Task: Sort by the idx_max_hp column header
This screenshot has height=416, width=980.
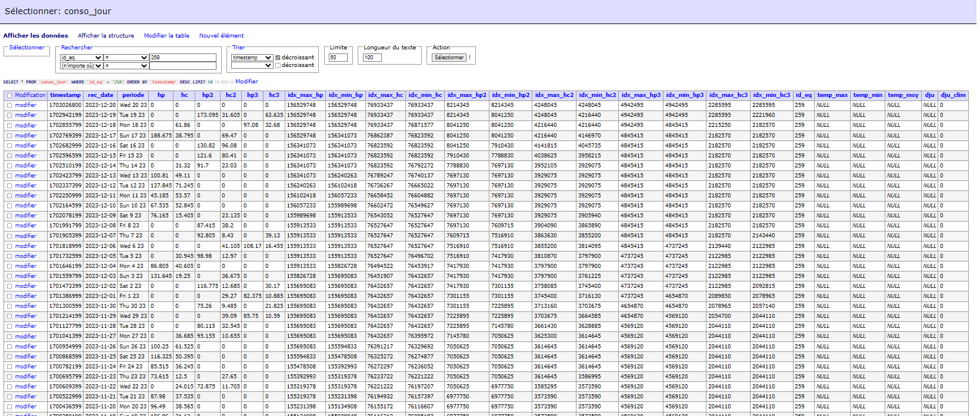Action: [x=305, y=95]
